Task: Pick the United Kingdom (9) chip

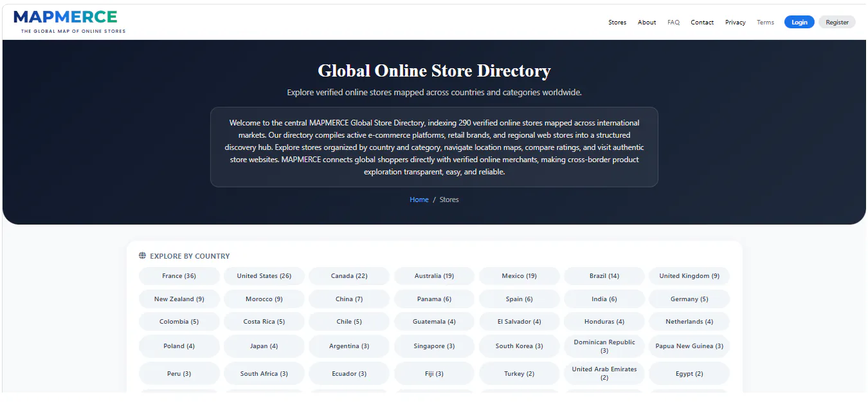Action: pyautogui.click(x=689, y=275)
